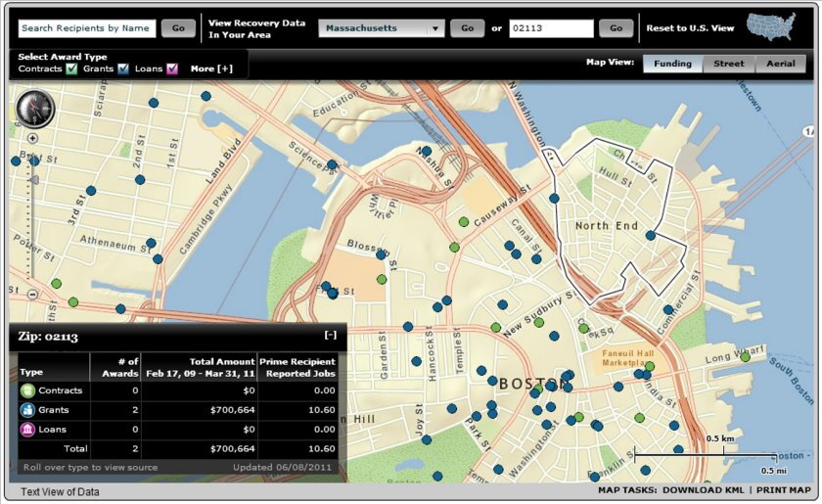
Task: Click the Updated 06/08/2011 text
Action: coord(282,467)
